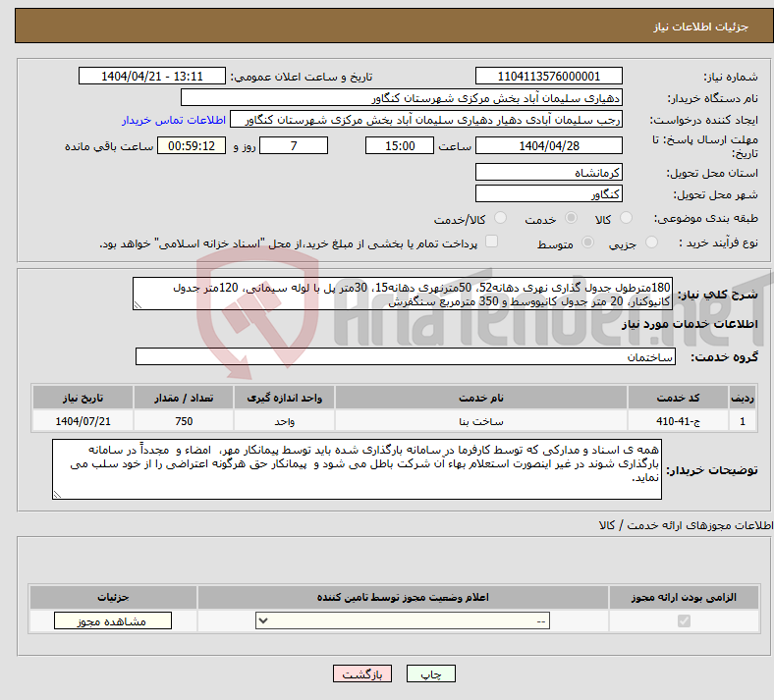Click the چاپ print button
Screen dimensions: 774x700
(431, 673)
